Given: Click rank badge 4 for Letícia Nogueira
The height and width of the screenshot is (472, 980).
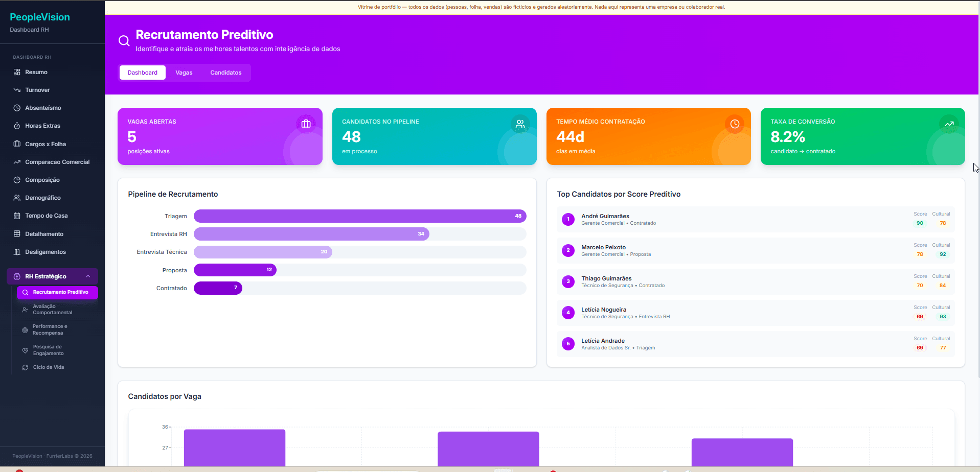Looking at the screenshot, I should [568, 313].
